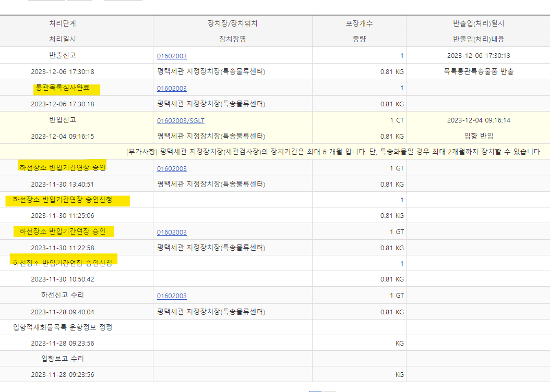This screenshot has width=550, height=392.
Task: Click the 반출입(처리)일시 column header
Action: click(479, 23)
